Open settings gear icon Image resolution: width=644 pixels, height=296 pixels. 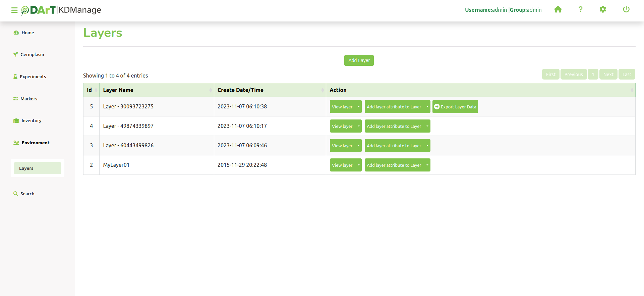click(x=603, y=9)
